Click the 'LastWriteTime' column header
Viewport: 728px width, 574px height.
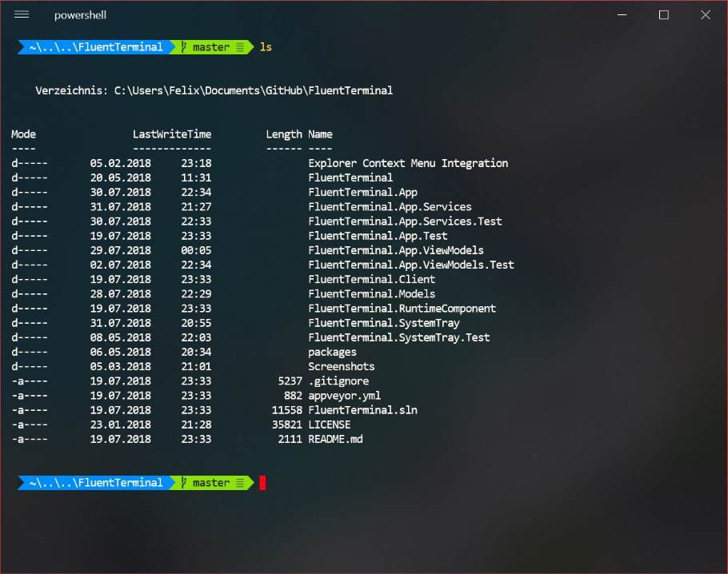click(172, 134)
